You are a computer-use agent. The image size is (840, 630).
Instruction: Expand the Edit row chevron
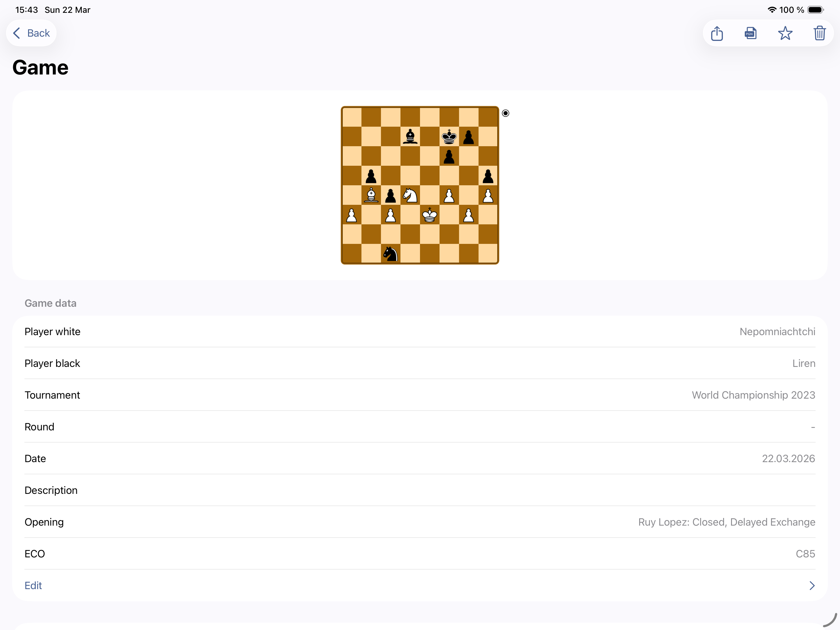pyautogui.click(x=812, y=585)
